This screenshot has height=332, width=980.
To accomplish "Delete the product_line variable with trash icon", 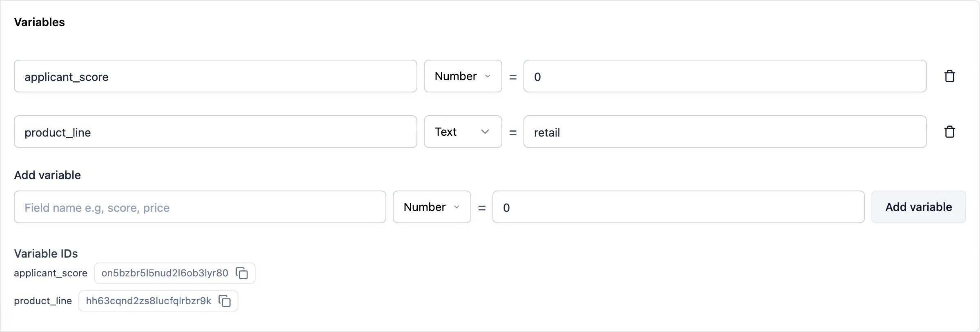I will (949, 132).
